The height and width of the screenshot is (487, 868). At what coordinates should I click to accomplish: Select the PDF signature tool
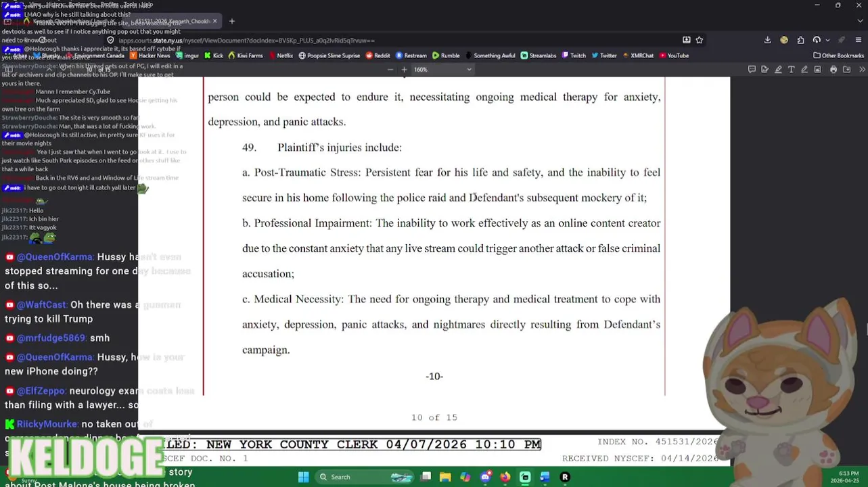(x=764, y=69)
